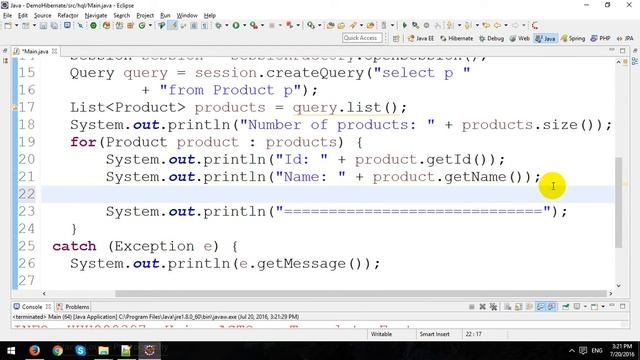Open the Debug button dropdown arrow

point(227,25)
